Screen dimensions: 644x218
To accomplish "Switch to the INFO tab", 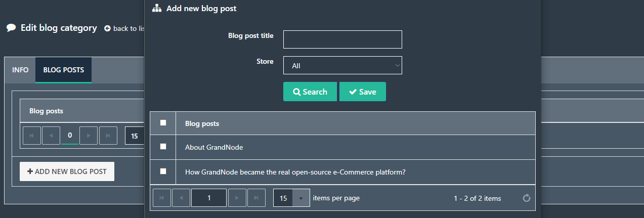I will tap(20, 70).
